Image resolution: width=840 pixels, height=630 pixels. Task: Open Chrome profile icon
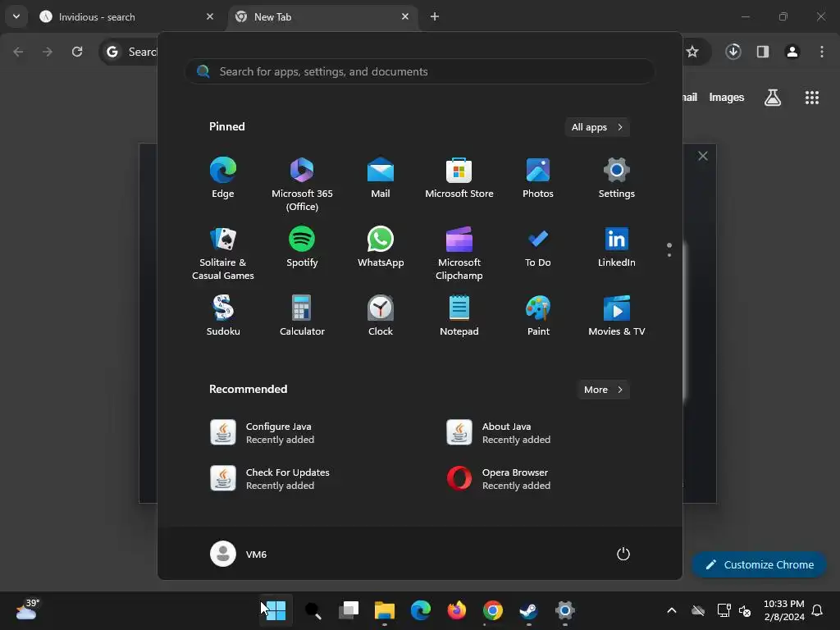pos(792,52)
